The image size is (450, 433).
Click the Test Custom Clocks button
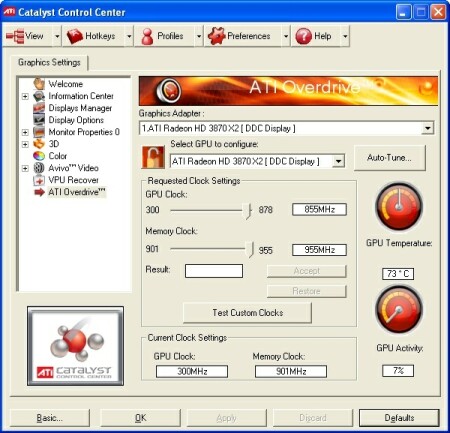(247, 313)
